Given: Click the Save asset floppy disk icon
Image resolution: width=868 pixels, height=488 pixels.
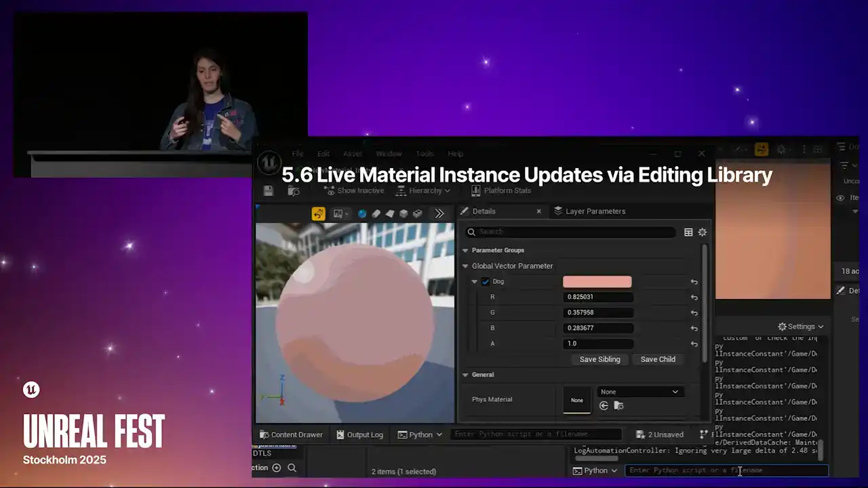Looking at the screenshot, I should 269,191.
